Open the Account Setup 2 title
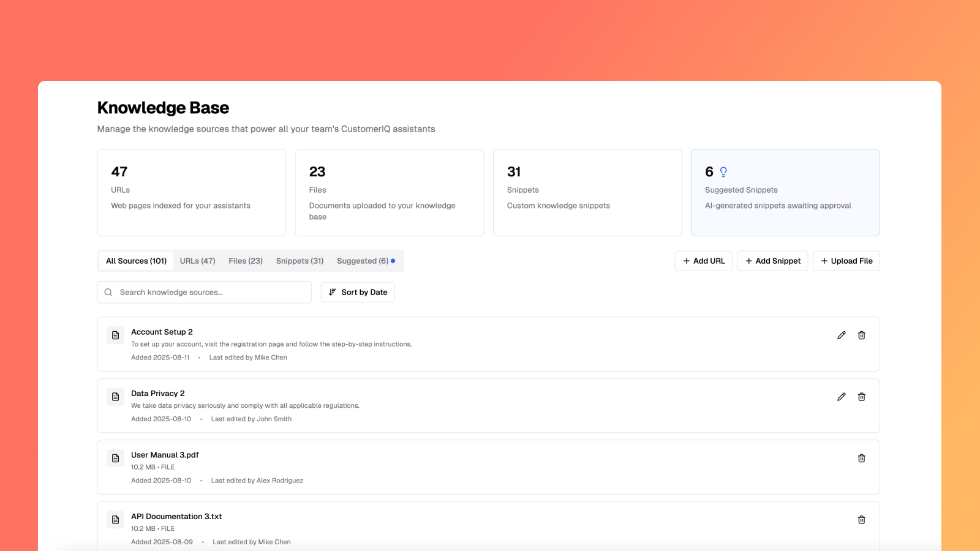The height and width of the screenshot is (551, 980). point(162,332)
